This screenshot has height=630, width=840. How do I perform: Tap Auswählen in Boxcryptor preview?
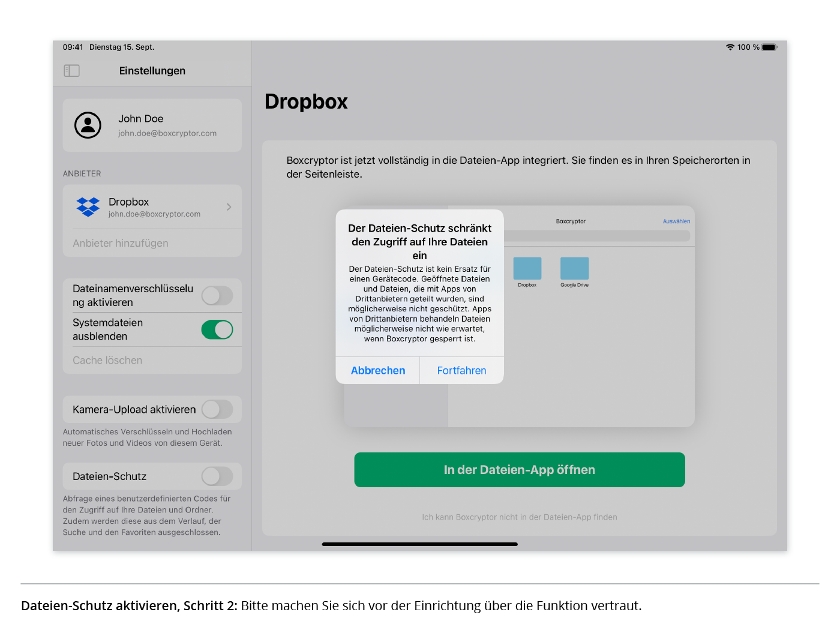click(676, 221)
